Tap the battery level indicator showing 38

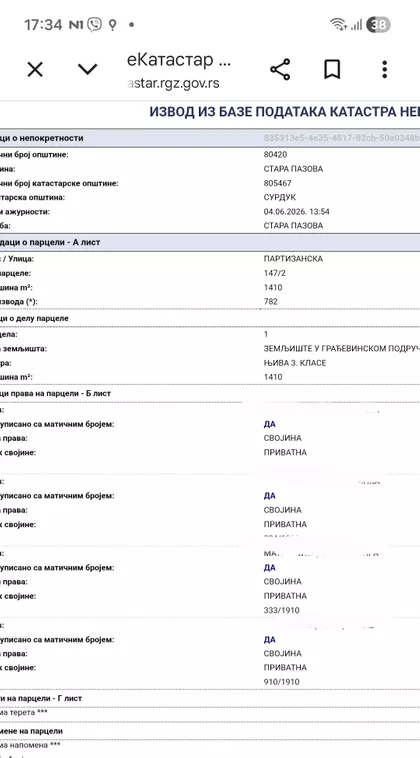tap(378, 24)
